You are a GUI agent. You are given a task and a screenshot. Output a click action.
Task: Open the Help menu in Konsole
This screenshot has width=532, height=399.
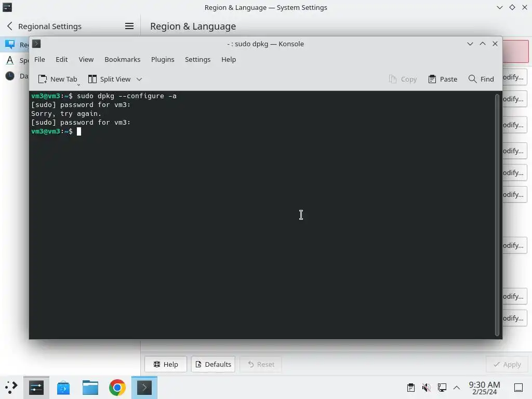[x=229, y=59]
